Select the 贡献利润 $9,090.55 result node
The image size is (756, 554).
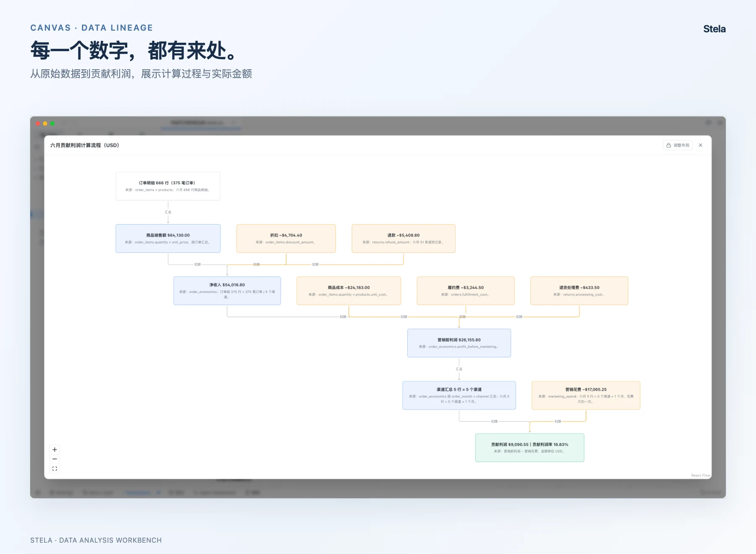(530, 448)
